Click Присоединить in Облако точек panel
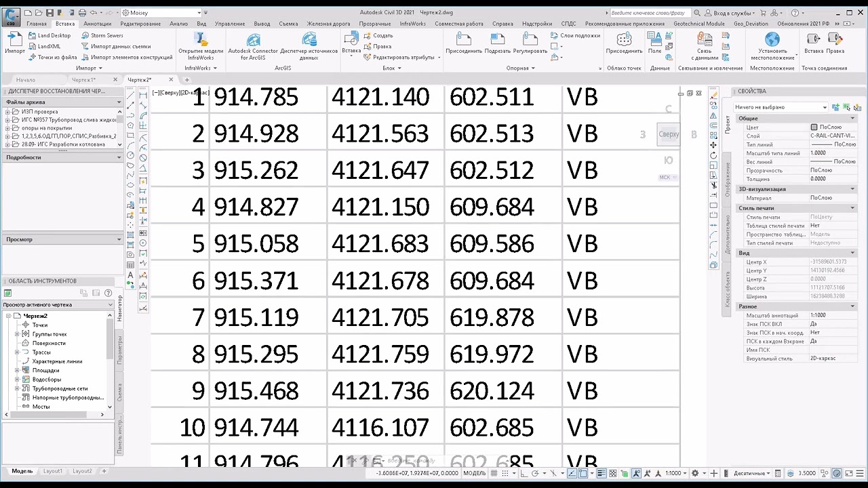Image resolution: width=868 pixels, height=488 pixels. 624,43
